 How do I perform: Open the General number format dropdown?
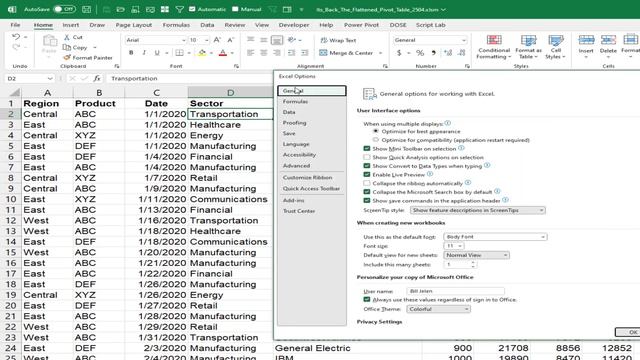coord(463,40)
